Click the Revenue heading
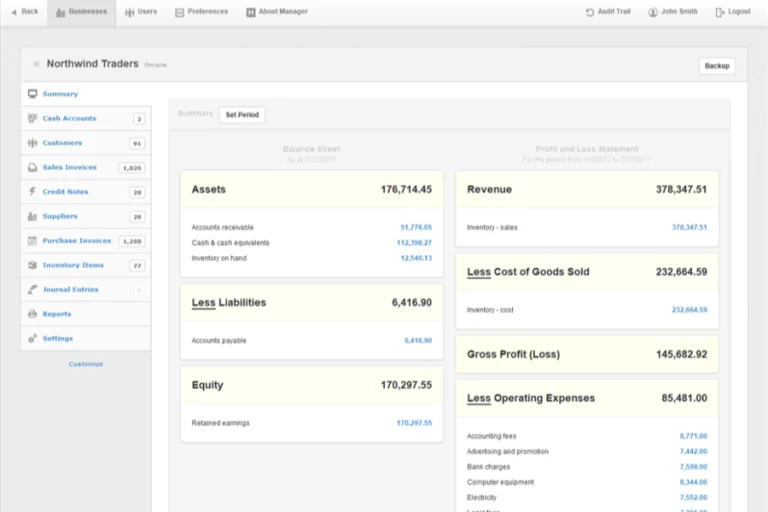The width and height of the screenshot is (768, 512). [x=489, y=190]
